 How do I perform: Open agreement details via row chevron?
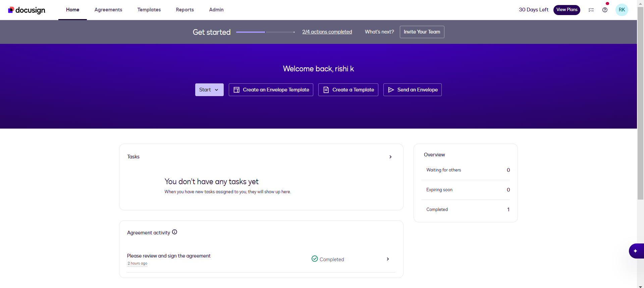point(388,259)
